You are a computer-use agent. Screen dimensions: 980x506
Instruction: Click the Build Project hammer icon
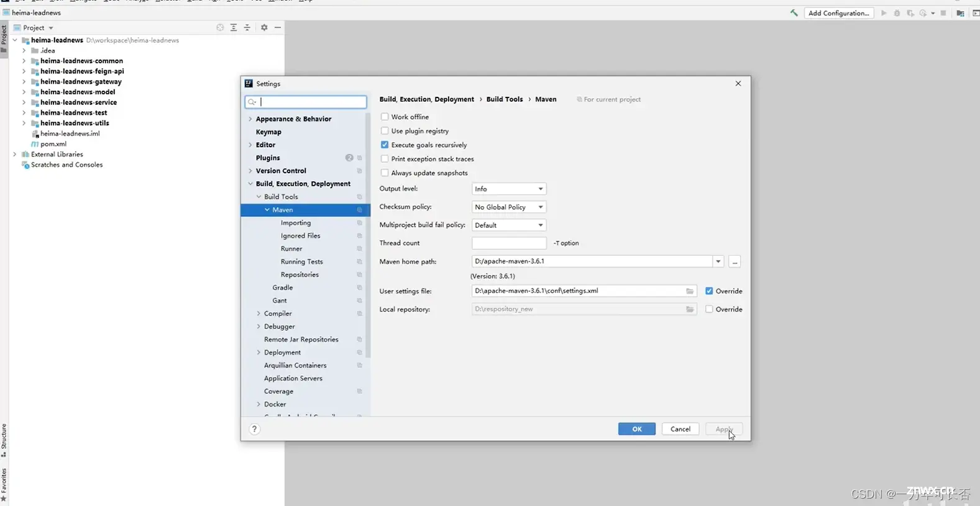coord(794,12)
